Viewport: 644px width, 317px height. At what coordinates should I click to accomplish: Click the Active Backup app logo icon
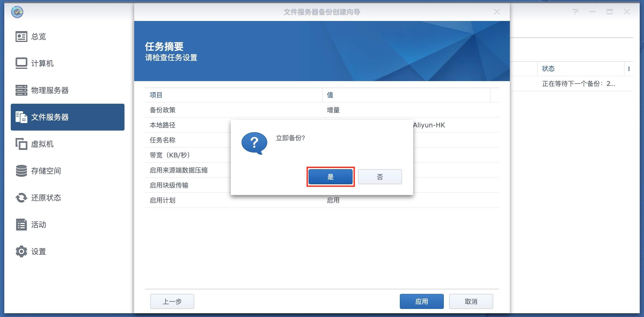(17, 12)
